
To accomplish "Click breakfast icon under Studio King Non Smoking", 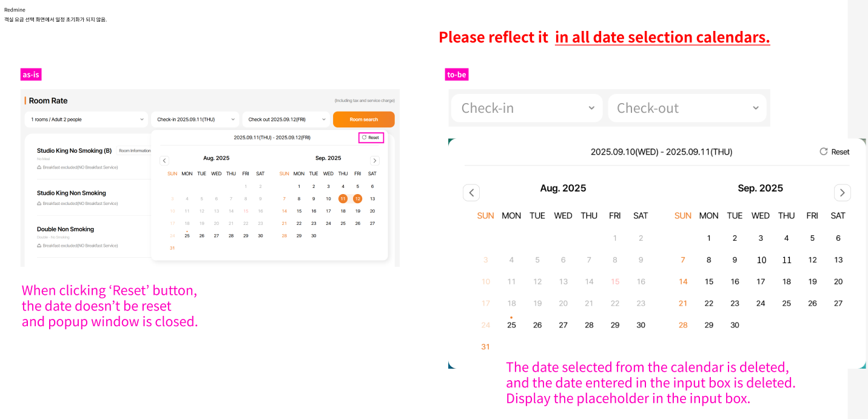I will pyautogui.click(x=39, y=204).
